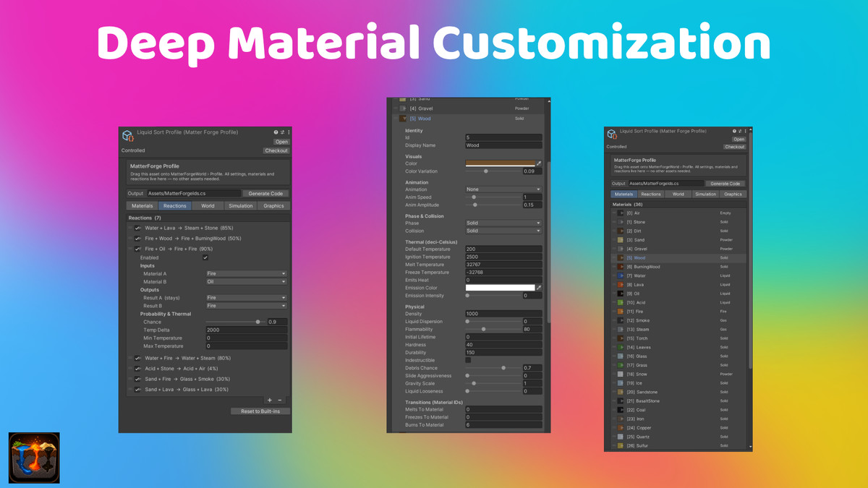Toggle the Sand + Lava reaction checkbox
The height and width of the screenshot is (488, 868).
[x=137, y=390]
